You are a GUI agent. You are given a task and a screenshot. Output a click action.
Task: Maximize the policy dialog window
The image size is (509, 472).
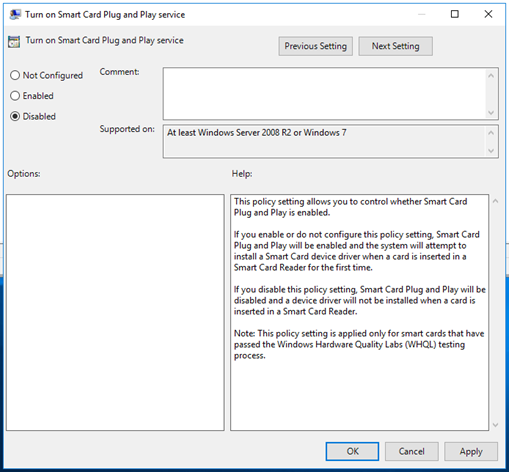(x=455, y=14)
